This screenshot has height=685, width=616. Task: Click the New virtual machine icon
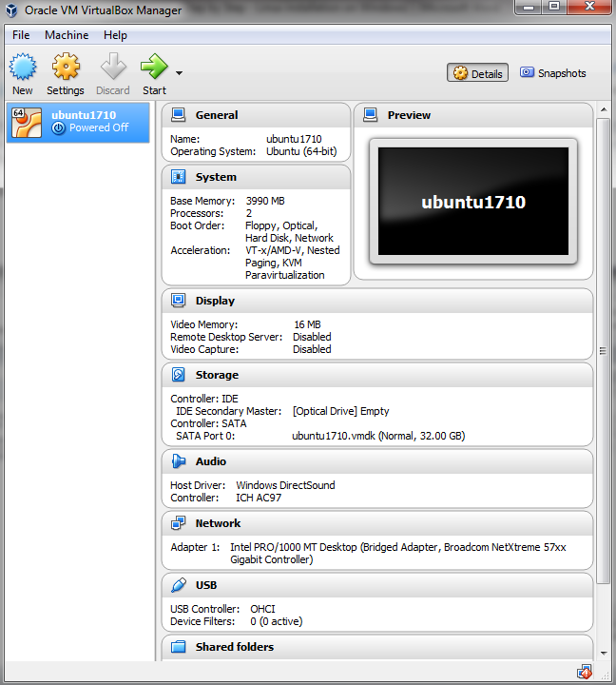(23, 67)
